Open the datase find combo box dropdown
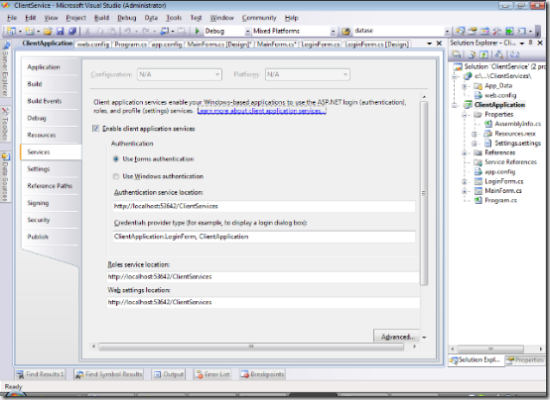The height and width of the screenshot is (400, 550). [447, 32]
